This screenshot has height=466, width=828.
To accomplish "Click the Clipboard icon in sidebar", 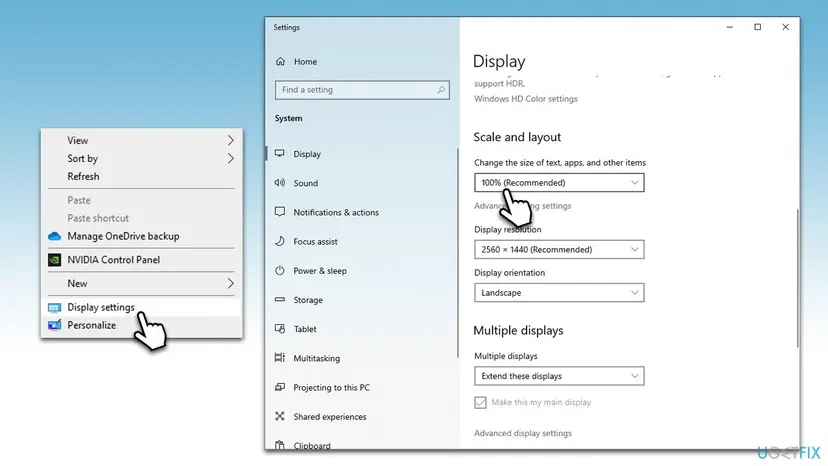I will 280,445.
